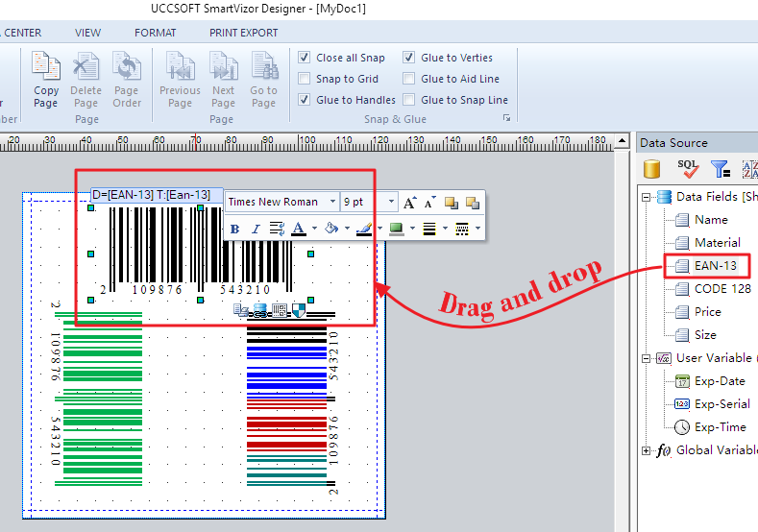The image size is (758, 532).
Task: Click the shield icon under the barcode
Action: tap(299, 310)
